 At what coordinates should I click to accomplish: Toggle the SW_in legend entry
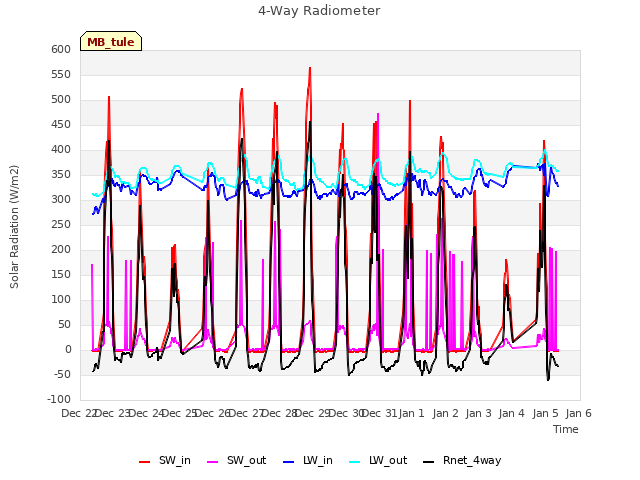(x=165, y=460)
